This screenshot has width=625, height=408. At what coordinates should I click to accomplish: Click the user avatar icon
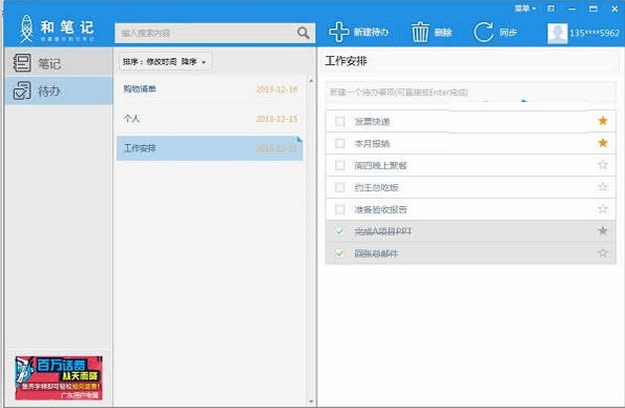coord(558,33)
